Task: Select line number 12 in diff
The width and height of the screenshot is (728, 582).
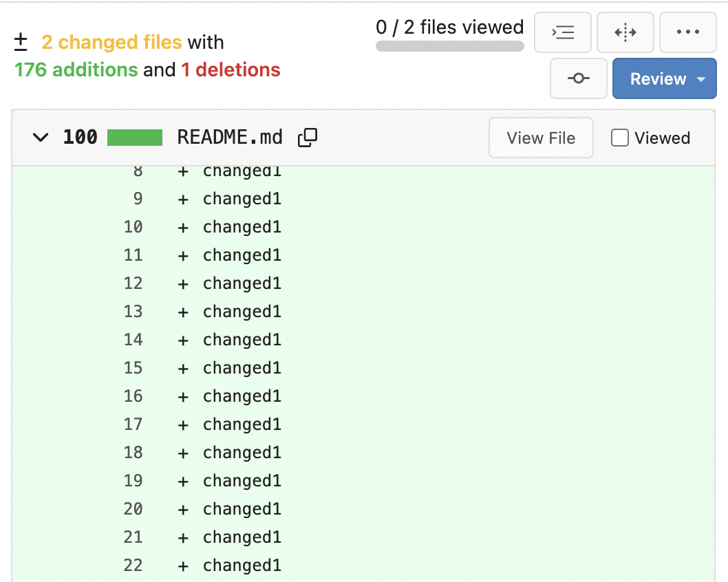Action: [x=133, y=283]
